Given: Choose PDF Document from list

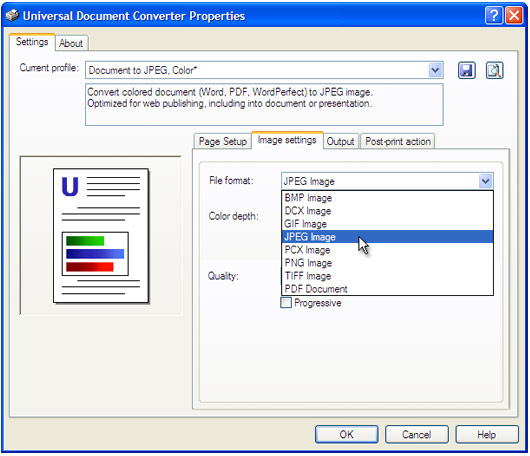Looking at the screenshot, I should click(387, 289).
